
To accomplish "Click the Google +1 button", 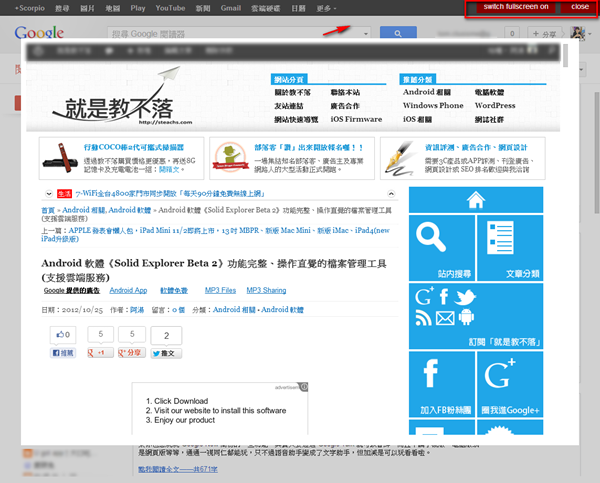I will coord(98,353).
